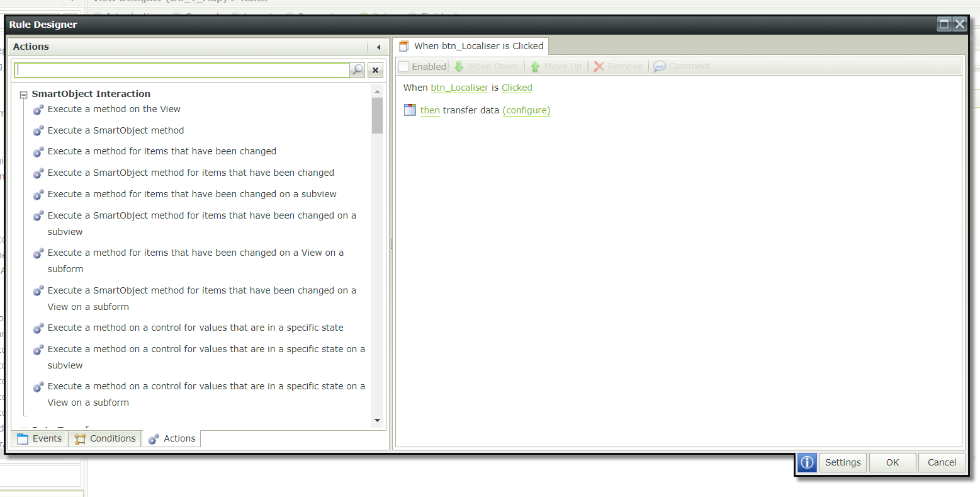Image resolution: width=980 pixels, height=497 pixels.
Task: Click in the actions search input field
Action: 182,70
